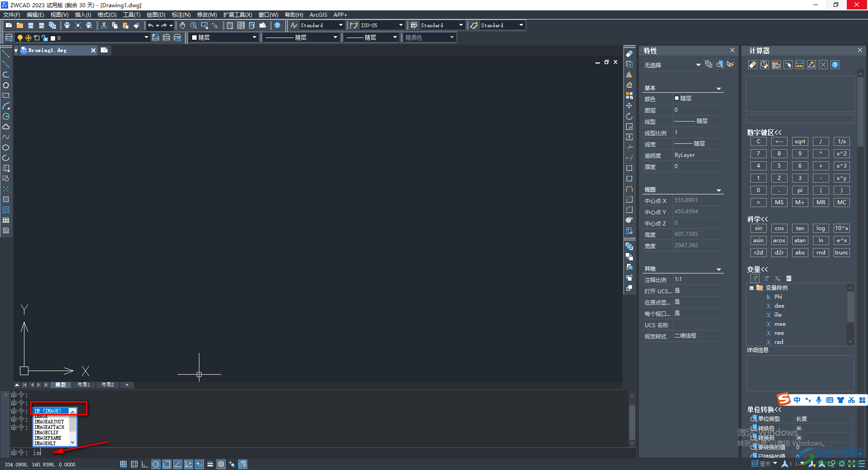Image resolution: width=868 pixels, height=470 pixels.
Task: Select the Revision cloud tool
Action: click(x=6, y=127)
